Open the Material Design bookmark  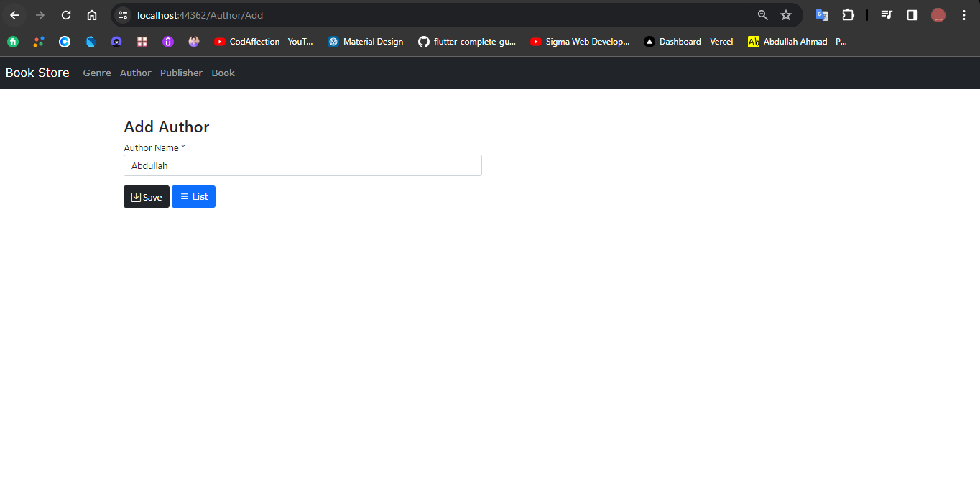366,42
